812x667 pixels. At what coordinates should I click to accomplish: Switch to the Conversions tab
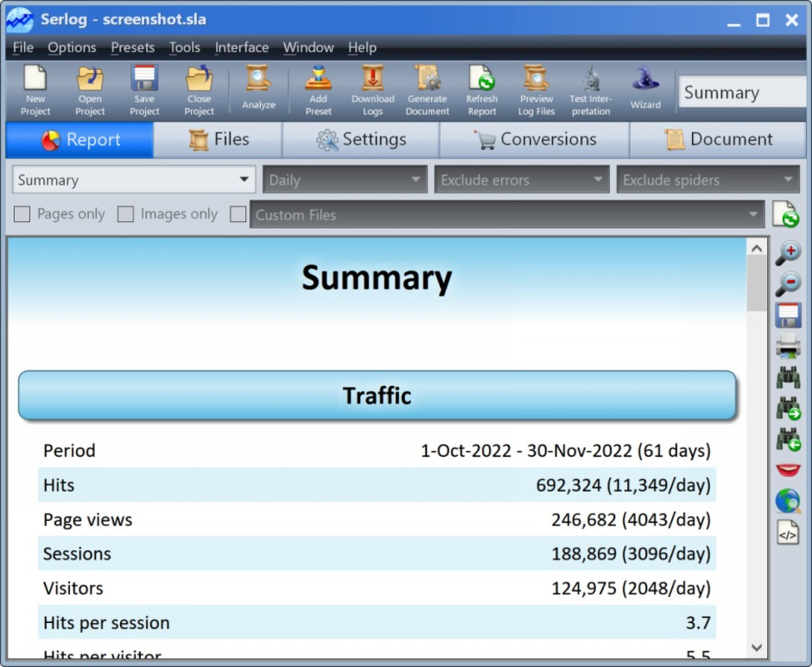coord(535,140)
